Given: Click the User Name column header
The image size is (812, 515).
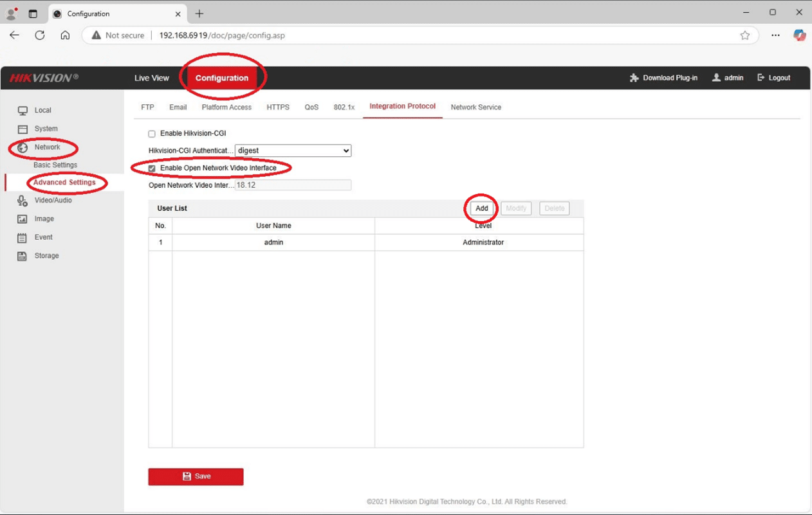Looking at the screenshot, I should [x=273, y=226].
